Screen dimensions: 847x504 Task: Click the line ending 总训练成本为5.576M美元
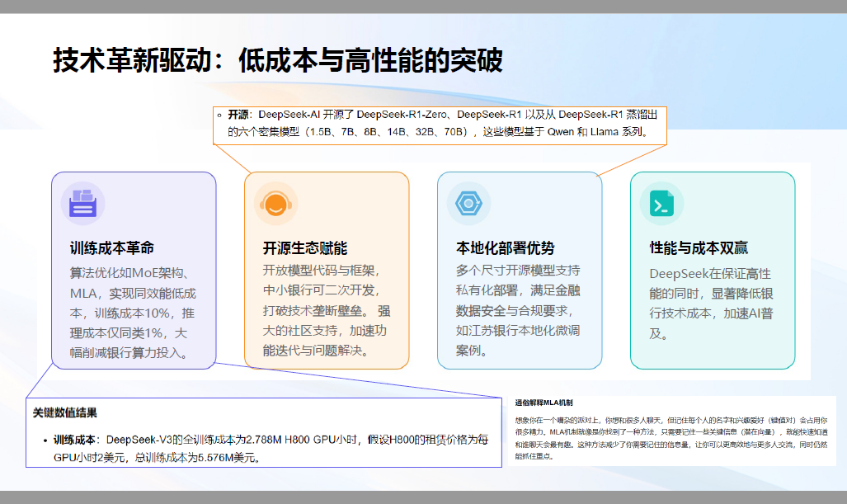(x=158, y=458)
